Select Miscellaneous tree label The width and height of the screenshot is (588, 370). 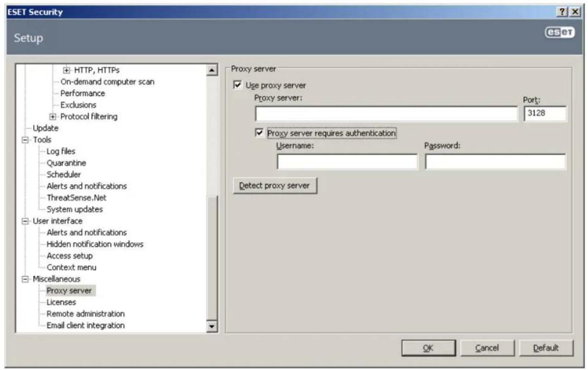tap(56, 279)
